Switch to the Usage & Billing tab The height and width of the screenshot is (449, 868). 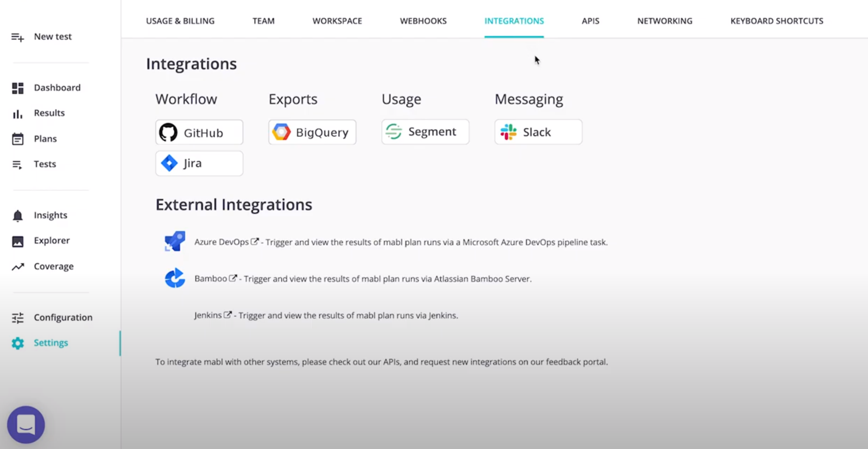tap(180, 21)
